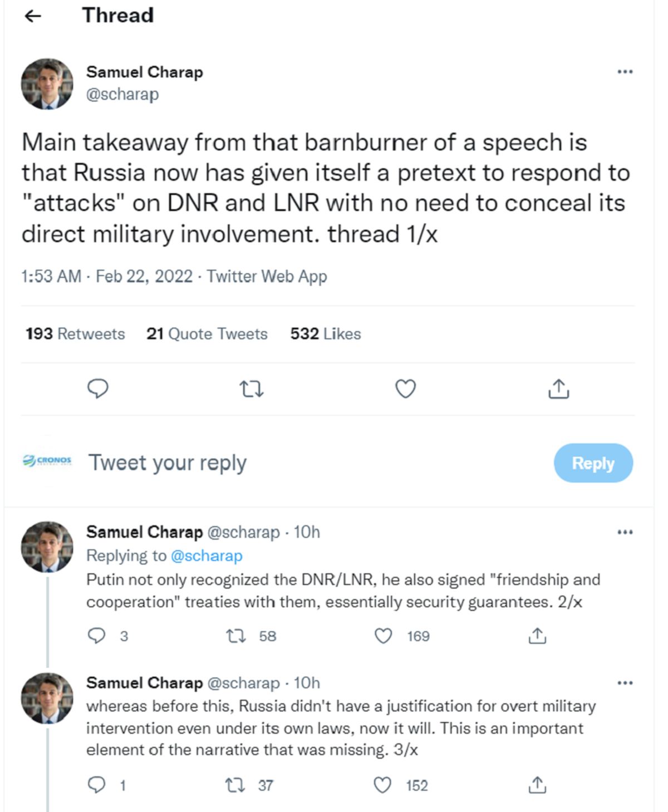Click the reply bubble icon under main tweet
668x812 pixels.
[98, 388]
